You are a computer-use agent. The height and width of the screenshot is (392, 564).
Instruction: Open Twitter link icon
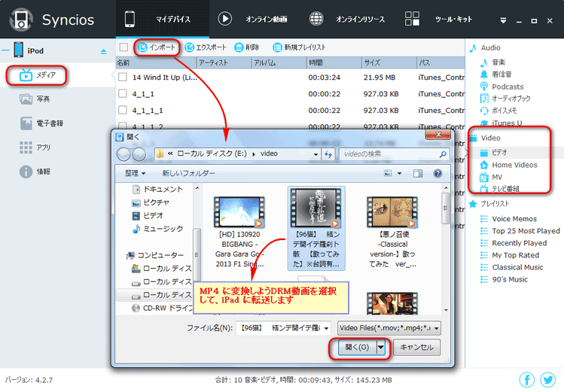pyautogui.click(x=548, y=379)
